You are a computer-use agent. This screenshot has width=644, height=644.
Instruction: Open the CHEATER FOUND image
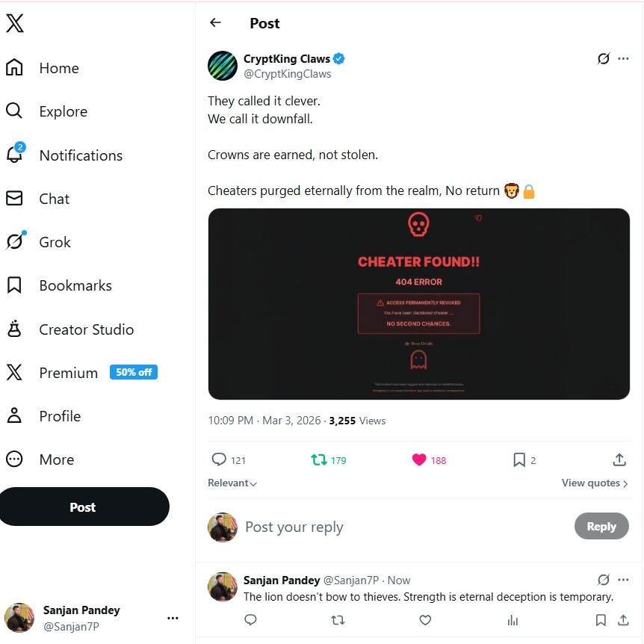[x=418, y=303]
